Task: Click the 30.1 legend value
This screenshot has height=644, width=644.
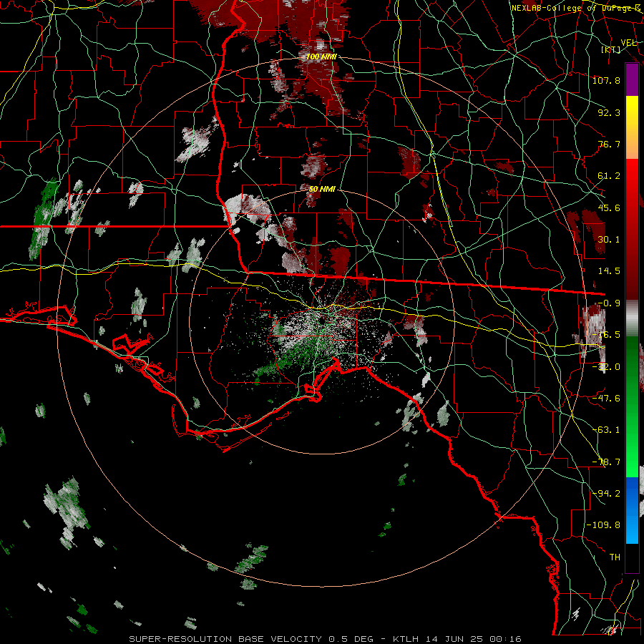Action: 609,240
